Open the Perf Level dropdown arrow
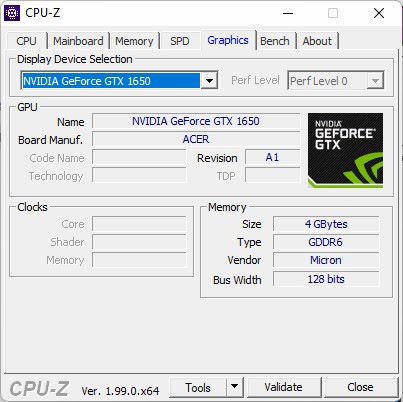 click(375, 81)
